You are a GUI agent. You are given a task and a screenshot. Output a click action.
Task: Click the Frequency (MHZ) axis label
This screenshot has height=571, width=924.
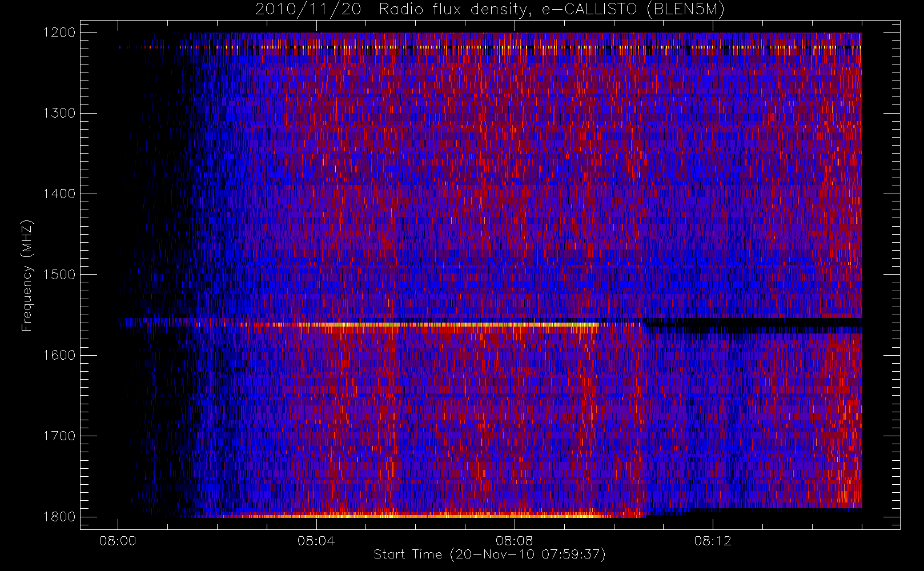click(27, 275)
